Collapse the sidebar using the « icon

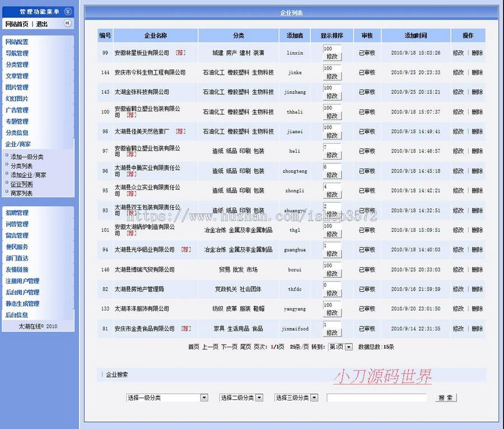pos(68,23)
